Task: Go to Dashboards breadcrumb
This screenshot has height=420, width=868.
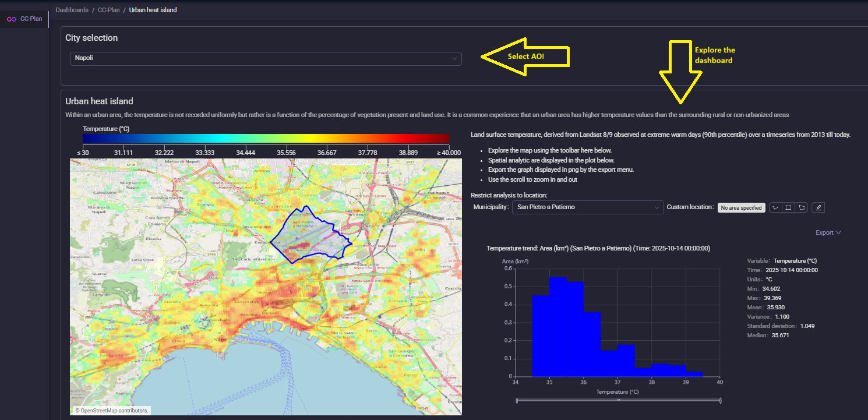Action: [x=72, y=10]
